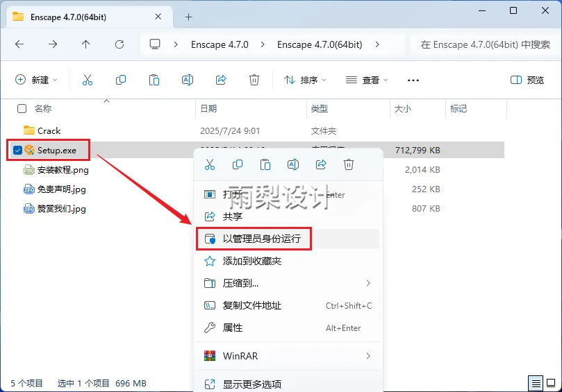
Task: Uncheck the Setup.exe checkbox
Action: (x=17, y=150)
